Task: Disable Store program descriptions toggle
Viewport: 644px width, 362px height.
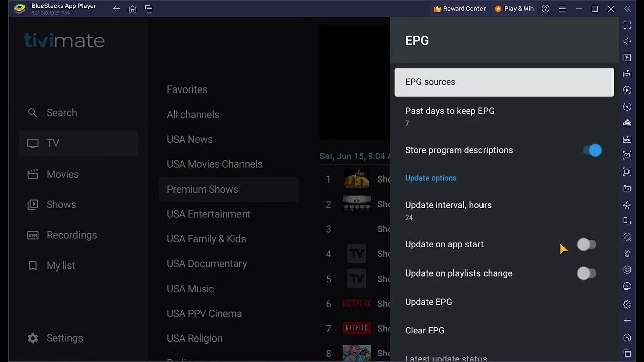Action: 592,150
